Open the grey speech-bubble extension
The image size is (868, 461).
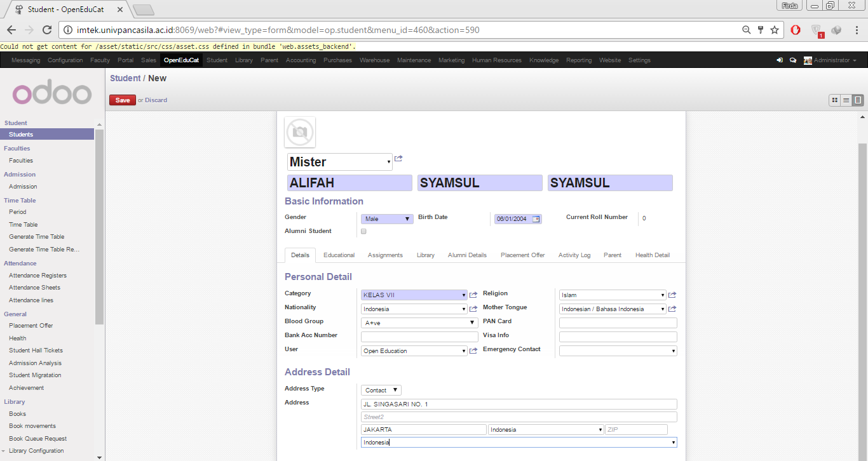(836, 30)
